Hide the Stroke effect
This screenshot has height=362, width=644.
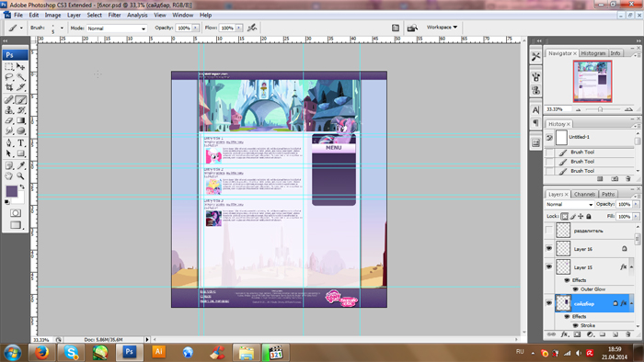tap(575, 325)
